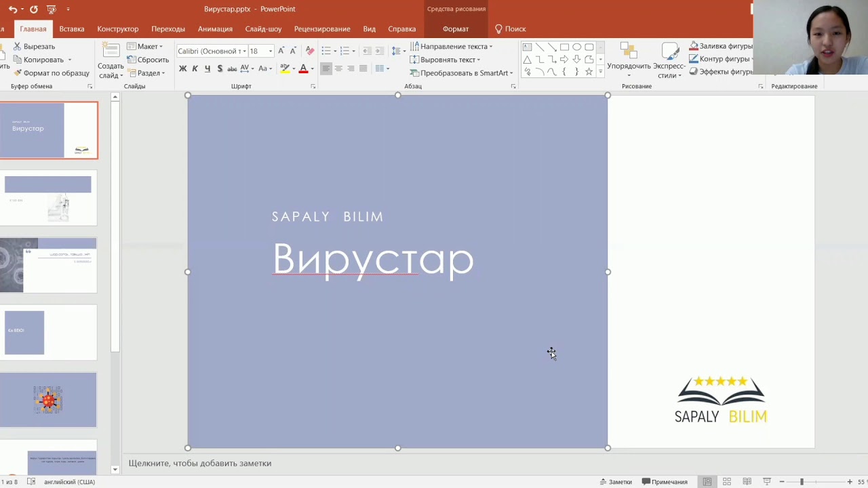Screen dimensions: 868x488
Task: Click notes area Щелкните, чтобы добавить заметки
Action: coord(200,464)
